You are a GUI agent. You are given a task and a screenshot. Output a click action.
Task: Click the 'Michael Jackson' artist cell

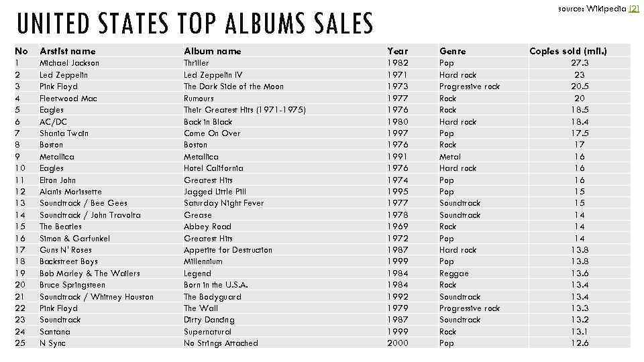pos(69,63)
